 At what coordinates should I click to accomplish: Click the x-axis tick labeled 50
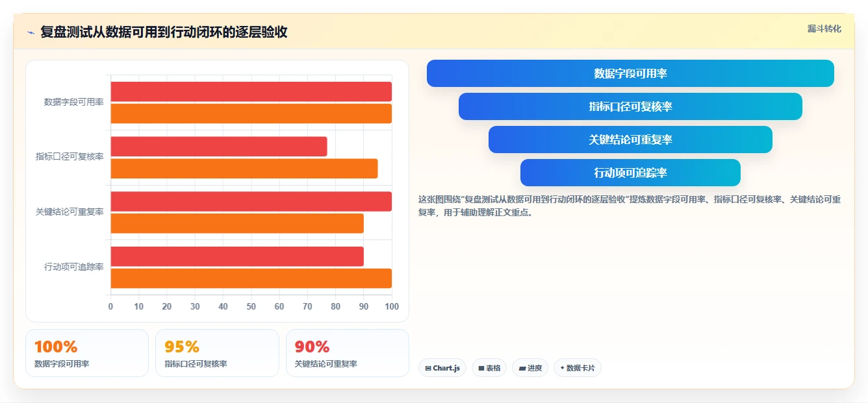[251, 306]
